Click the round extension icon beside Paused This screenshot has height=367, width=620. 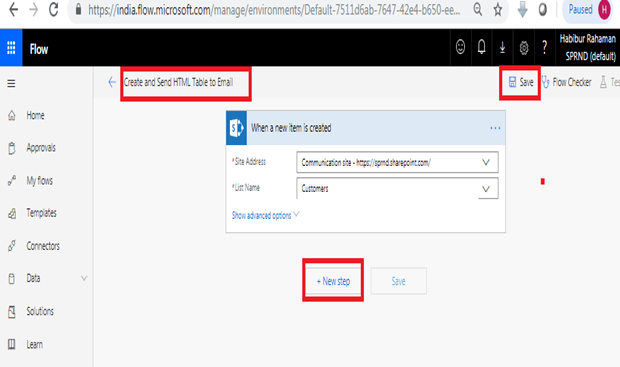(543, 9)
